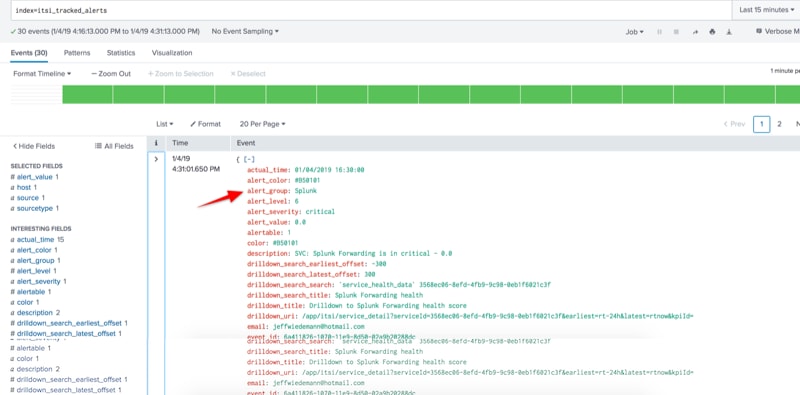Open the List view dropdown
The height and width of the screenshot is (395, 800).
(165, 124)
